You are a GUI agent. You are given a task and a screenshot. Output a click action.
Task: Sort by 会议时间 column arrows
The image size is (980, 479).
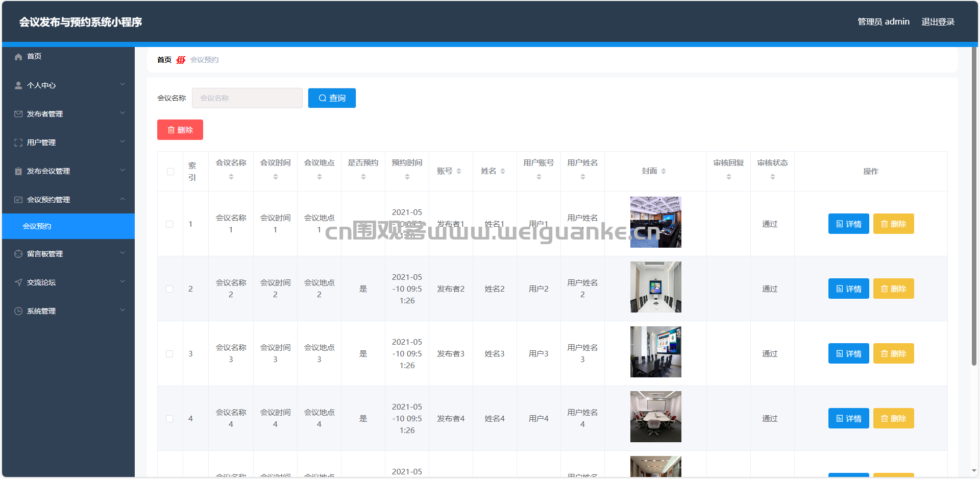[276, 177]
